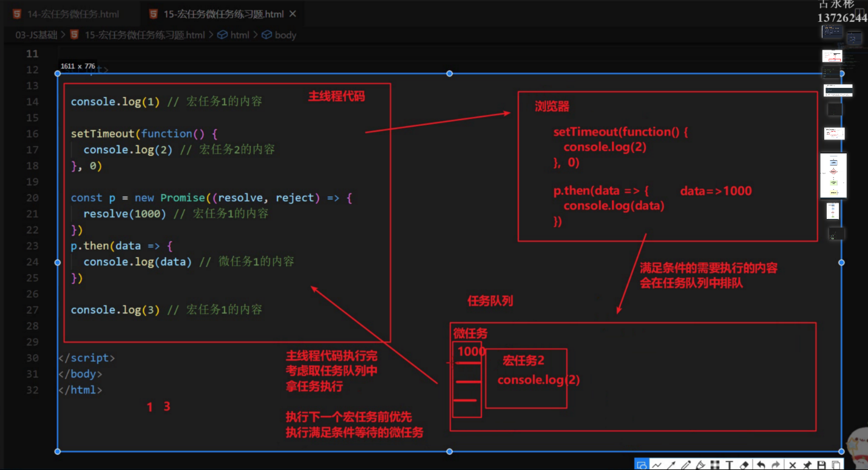
Task: Select the eraser tool
Action: [745, 465]
